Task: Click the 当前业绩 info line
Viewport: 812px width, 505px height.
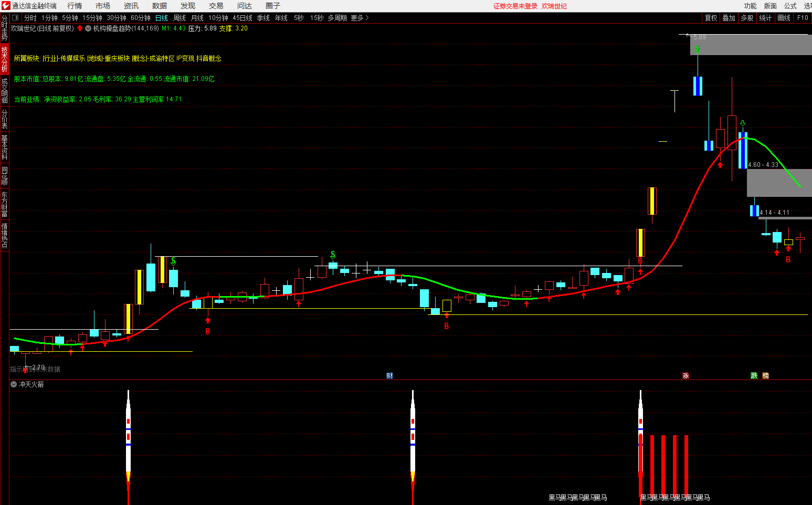Action: click(x=98, y=99)
